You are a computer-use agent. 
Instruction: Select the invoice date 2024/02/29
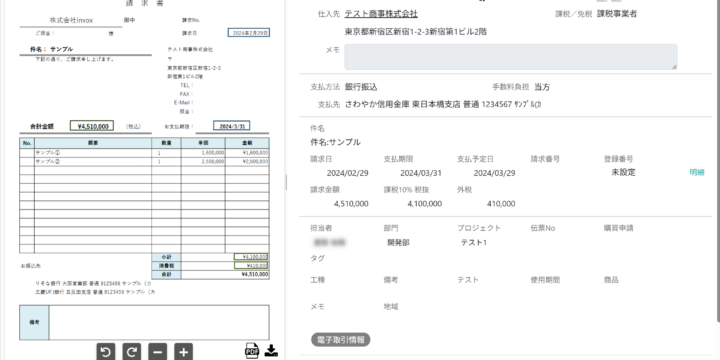point(348,173)
